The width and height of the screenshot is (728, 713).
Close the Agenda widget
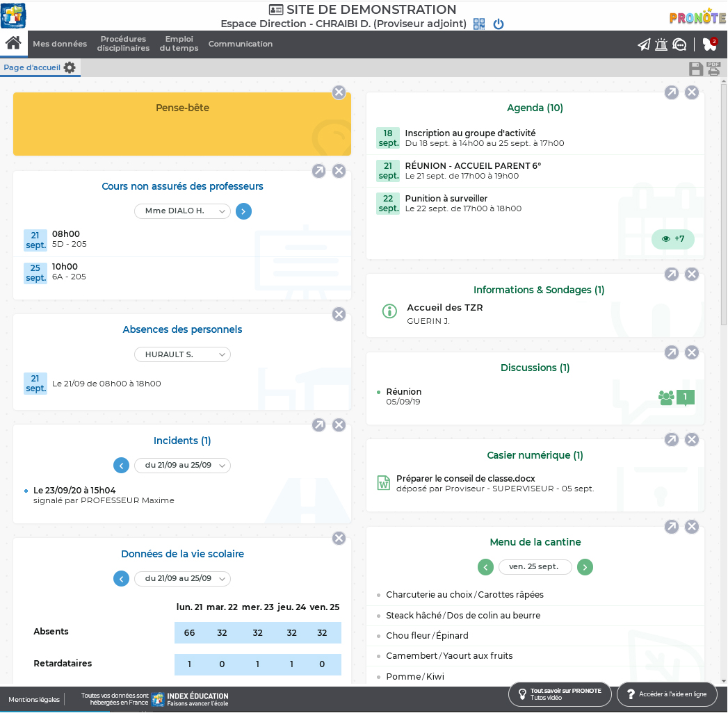(692, 92)
